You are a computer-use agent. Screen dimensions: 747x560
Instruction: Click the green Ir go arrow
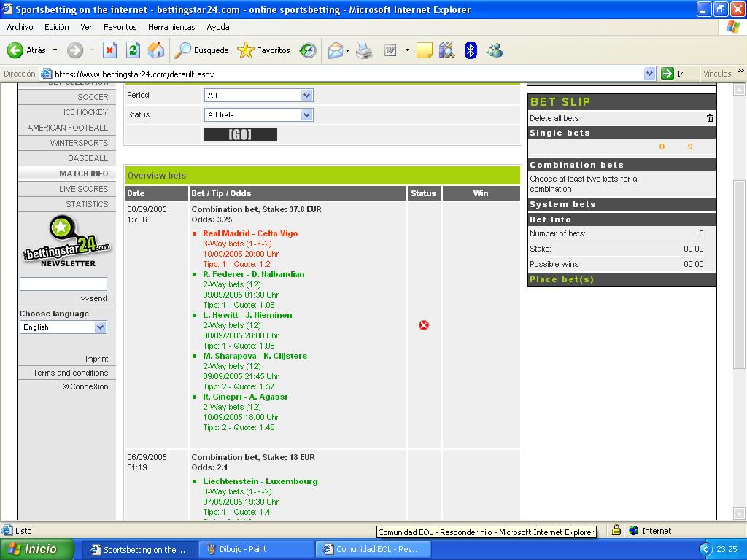[667, 74]
